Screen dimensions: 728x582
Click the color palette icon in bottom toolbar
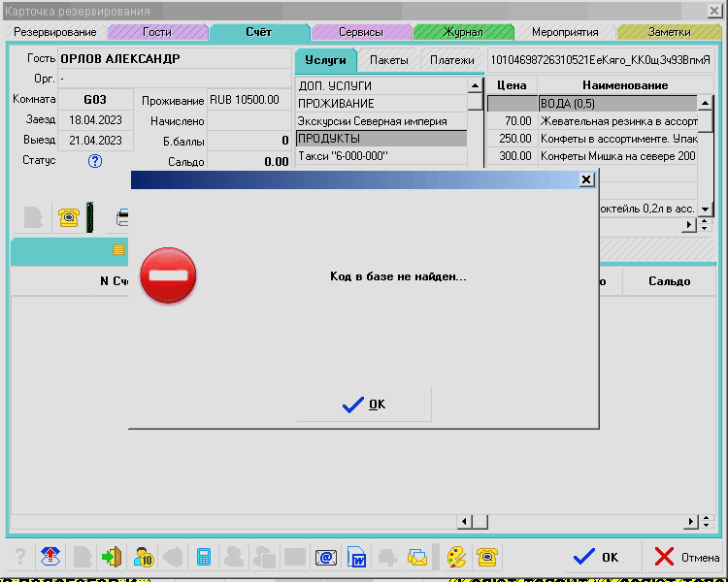coord(455,557)
